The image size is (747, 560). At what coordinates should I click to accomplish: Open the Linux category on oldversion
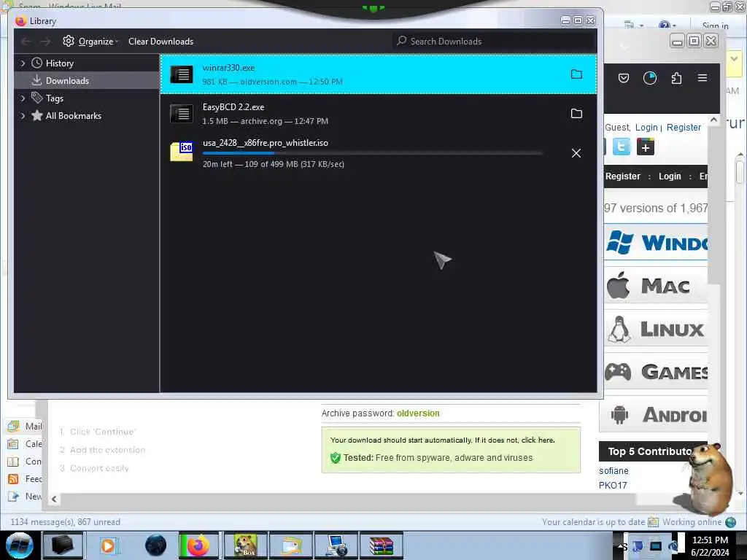tap(656, 329)
